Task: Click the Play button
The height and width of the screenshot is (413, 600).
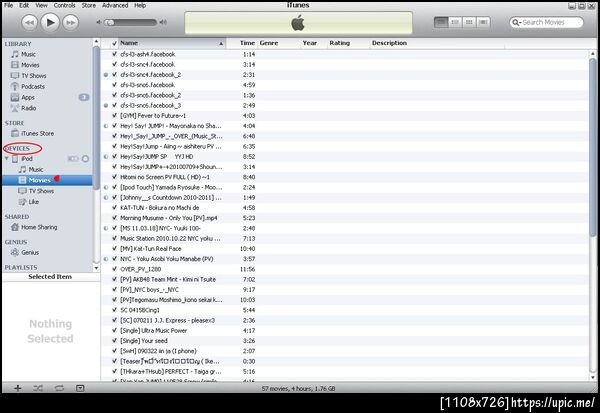Action: [x=50, y=22]
